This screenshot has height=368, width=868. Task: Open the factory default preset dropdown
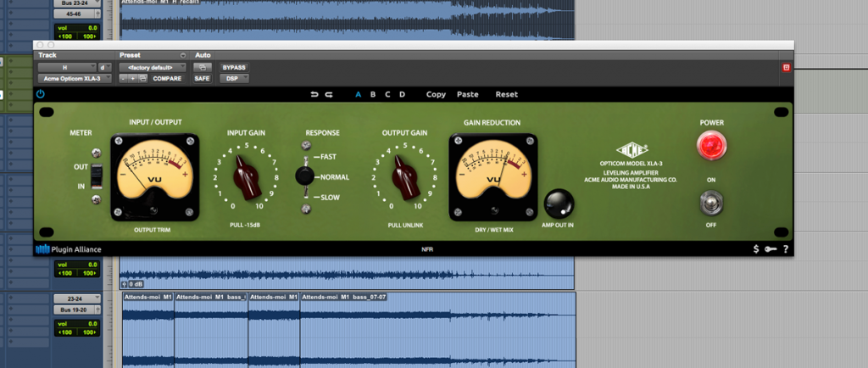point(153,68)
